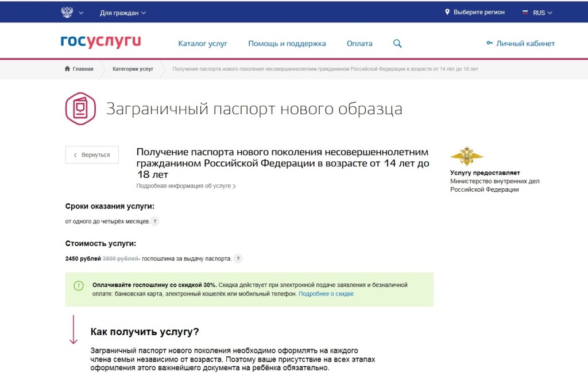Click the search magnifier icon
The width and height of the screenshot is (588, 392).
(397, 44)
